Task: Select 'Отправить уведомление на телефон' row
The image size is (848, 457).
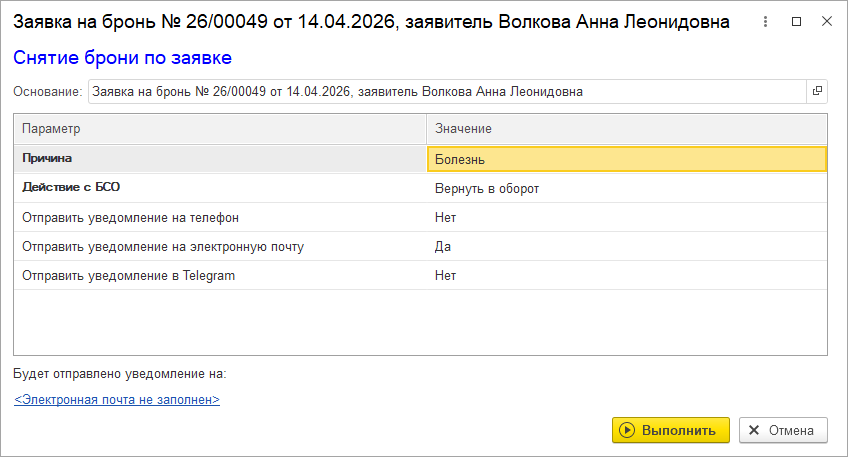Action: tap(220, 217)
